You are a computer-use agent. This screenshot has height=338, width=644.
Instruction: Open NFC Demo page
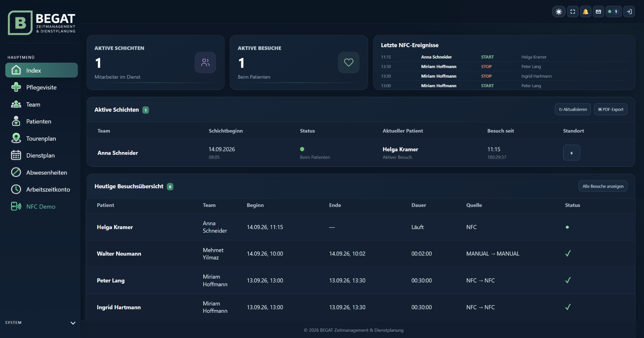coord(42,206)
